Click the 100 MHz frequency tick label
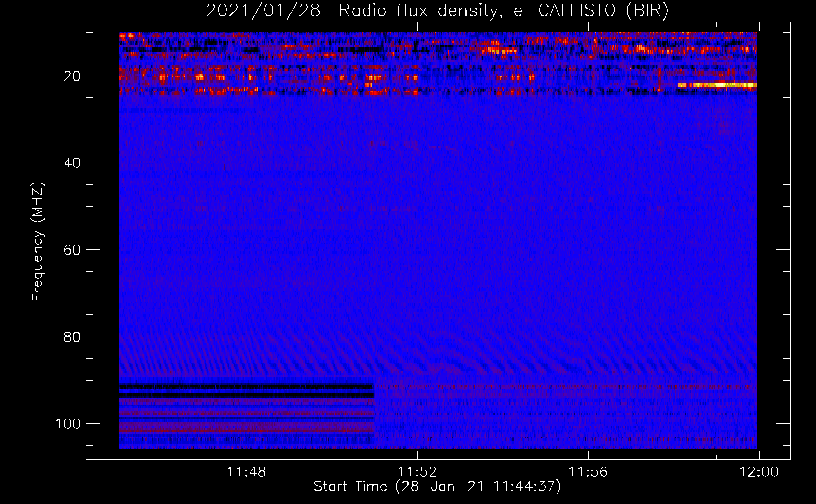 click(x=68, y=424)
